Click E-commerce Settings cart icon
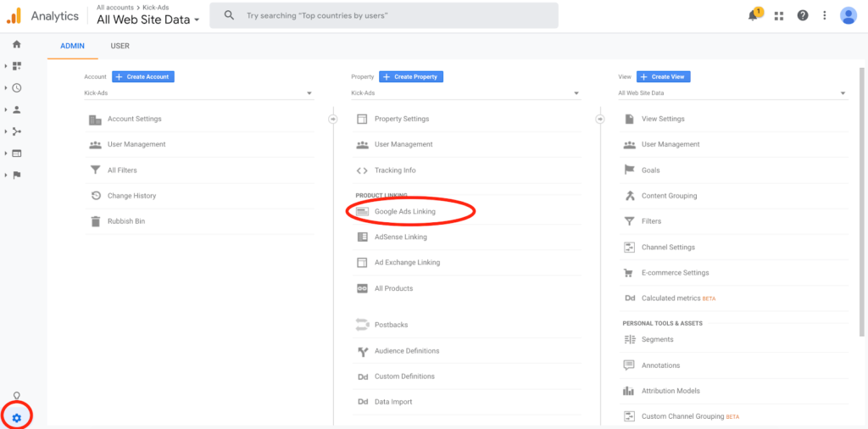The width and height of the screenshot is (868, 429). [x=629, y=273]
